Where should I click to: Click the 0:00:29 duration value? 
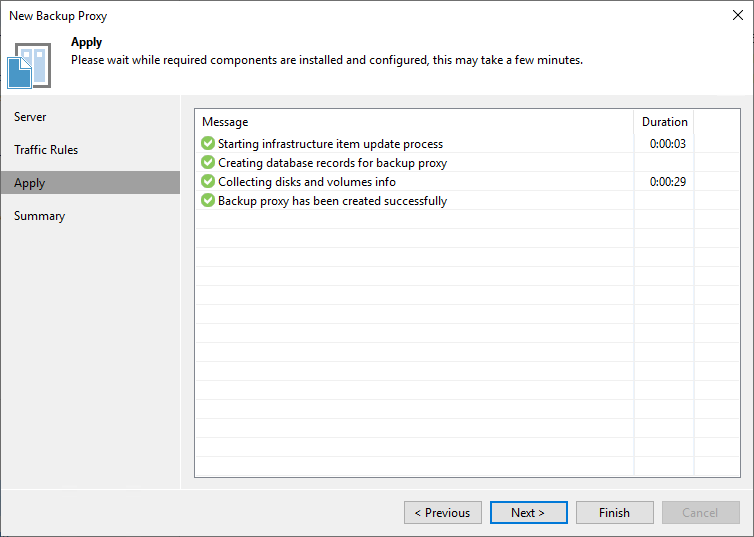(667, 182)
